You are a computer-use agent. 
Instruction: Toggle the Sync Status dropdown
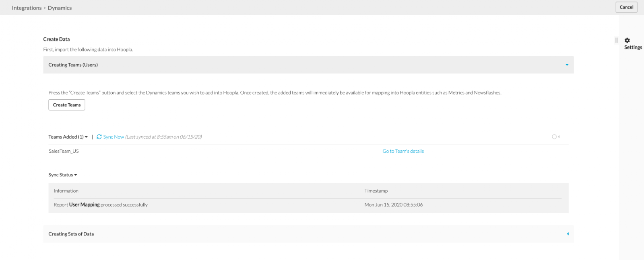(63, 175)
